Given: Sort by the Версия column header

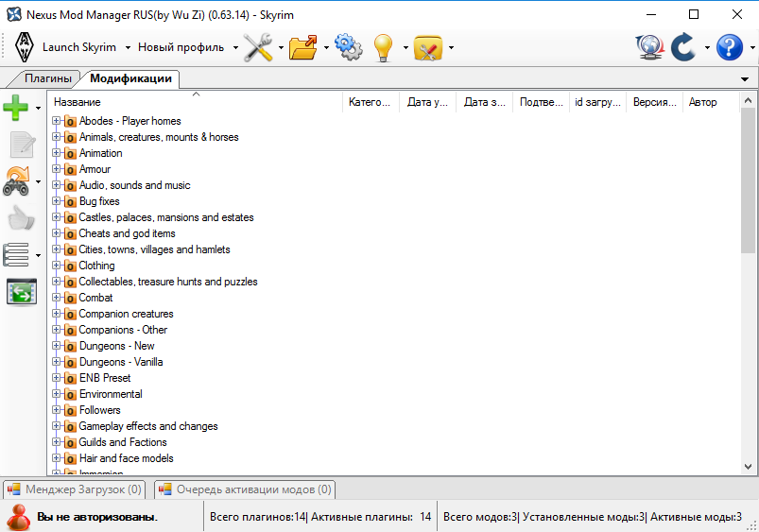Looking at the screenshot, I should click(x=654, y=102).
